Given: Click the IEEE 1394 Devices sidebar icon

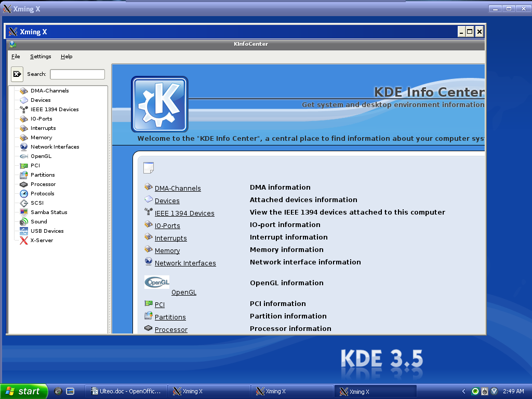Looking at the screenshot, I should click(24, 110).
